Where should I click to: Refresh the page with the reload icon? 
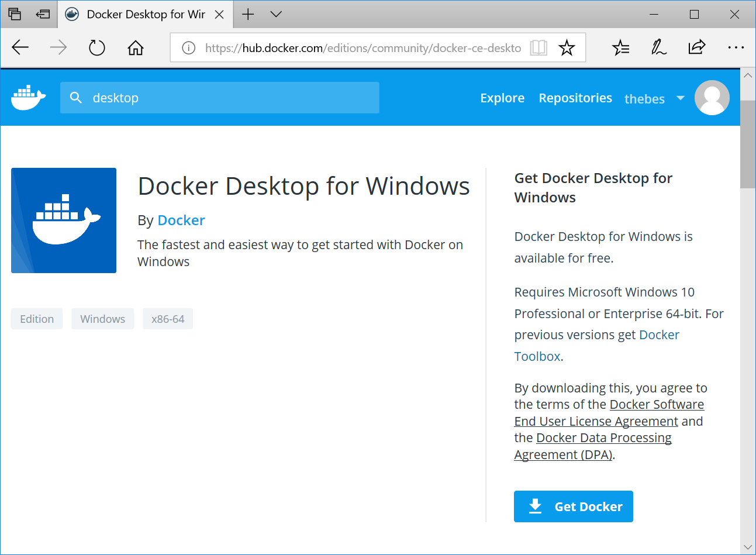click(96, 47)
